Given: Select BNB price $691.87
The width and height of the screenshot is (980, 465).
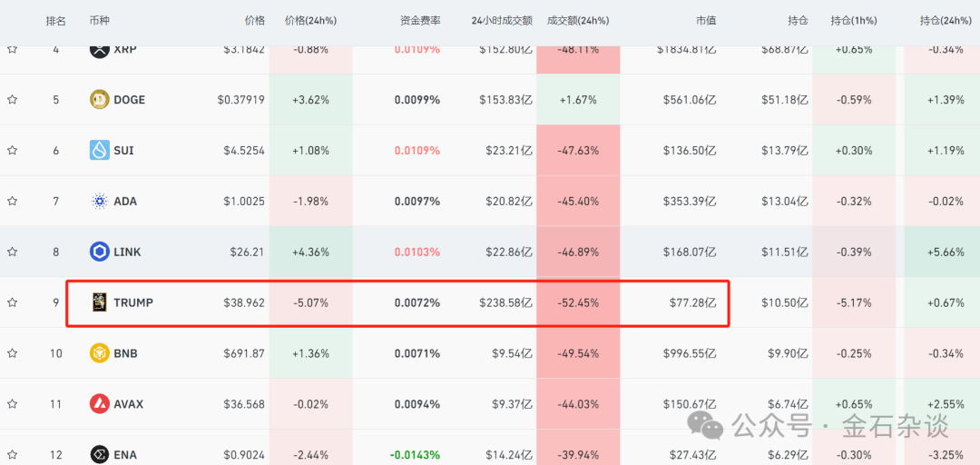Looking at the screenshot, I should [x=244, y=353].
